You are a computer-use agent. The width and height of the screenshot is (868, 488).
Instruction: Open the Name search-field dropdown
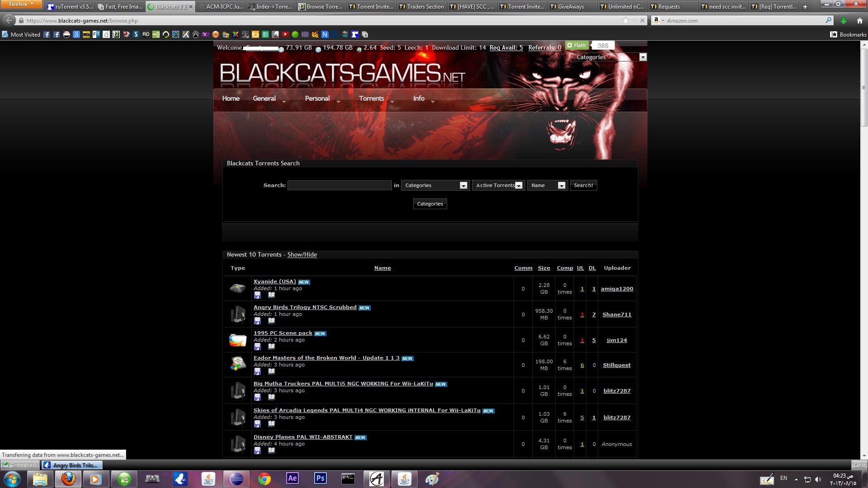click(x=547, y=185)
